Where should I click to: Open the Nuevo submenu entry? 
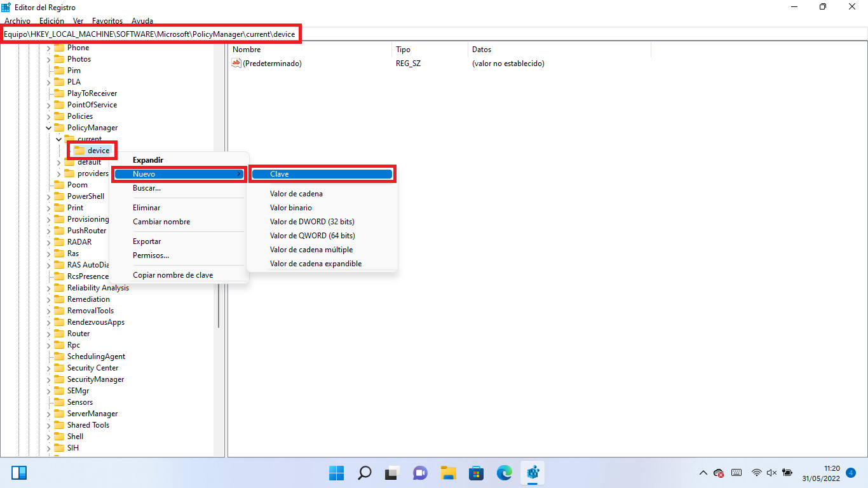pos(179,174)
